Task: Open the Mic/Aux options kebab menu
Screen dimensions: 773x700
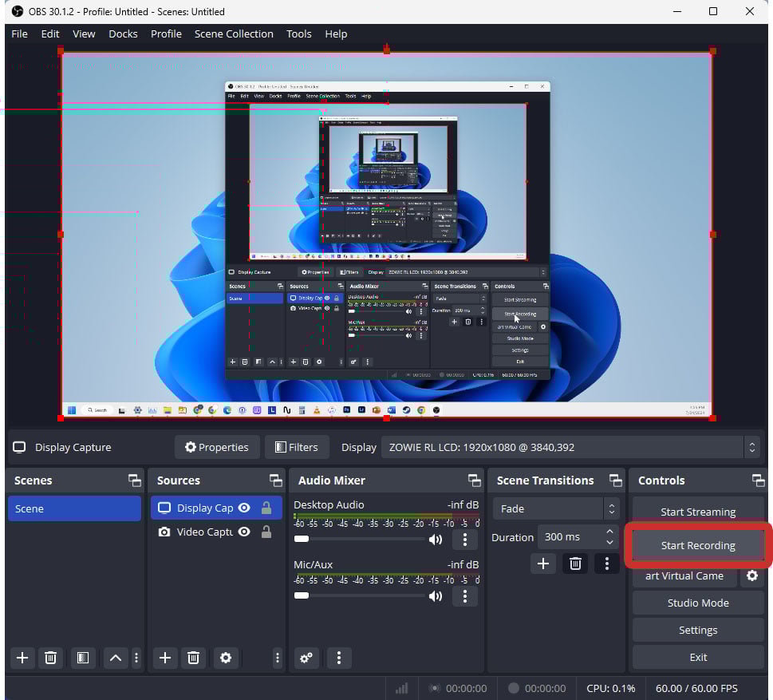Action: coord(465,596)
